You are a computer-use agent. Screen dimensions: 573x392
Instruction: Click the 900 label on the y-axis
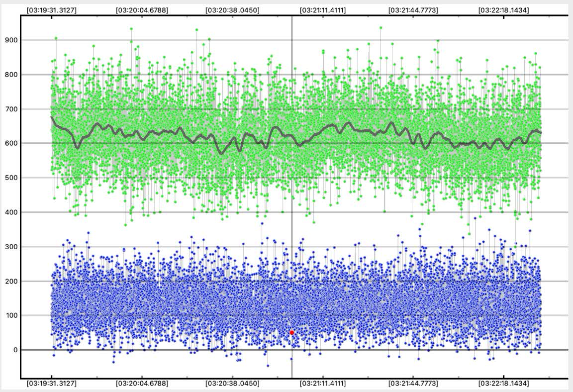10,40
